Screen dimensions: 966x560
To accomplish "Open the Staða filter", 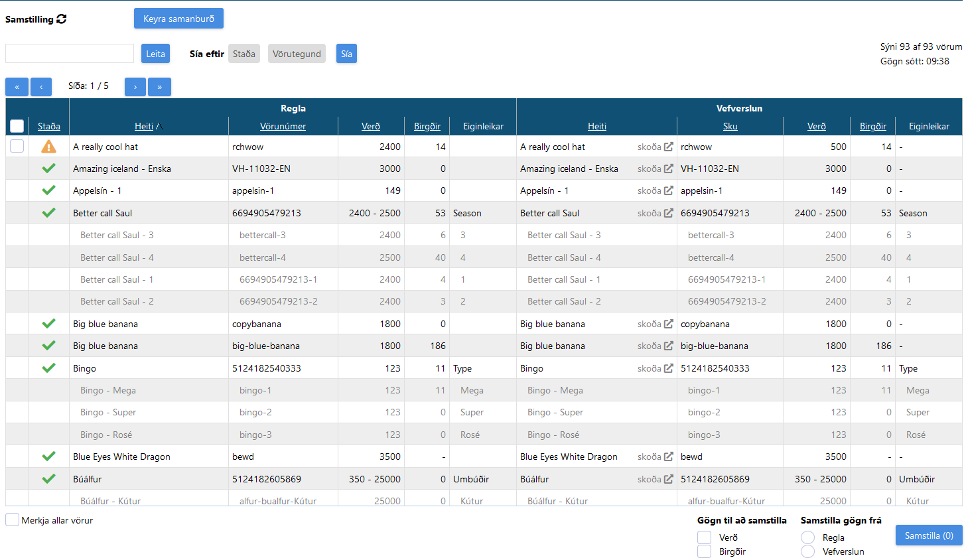I will click(243, 54).
